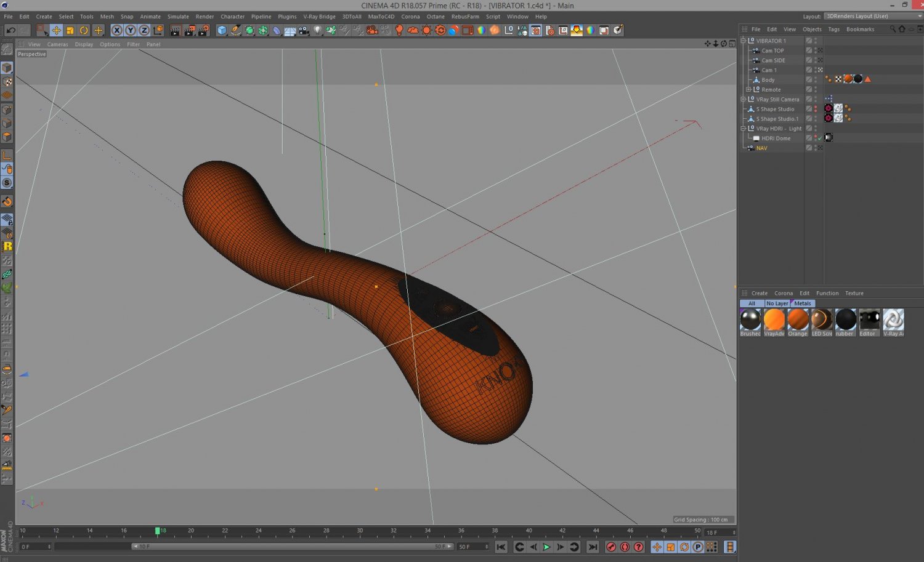Expand the Remote object group
This screenshot has height=562, width=924.
click(749, 89)
